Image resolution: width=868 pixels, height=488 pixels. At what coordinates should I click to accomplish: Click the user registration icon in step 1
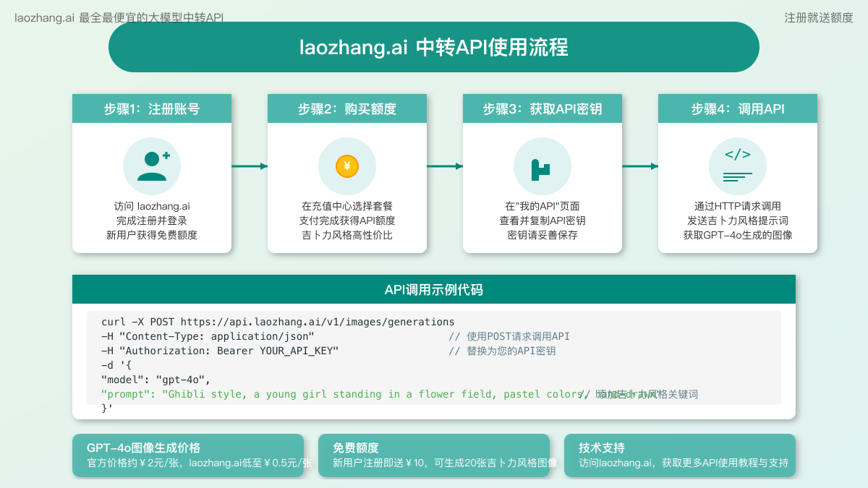pyautogui.click(x=152, y=166)
